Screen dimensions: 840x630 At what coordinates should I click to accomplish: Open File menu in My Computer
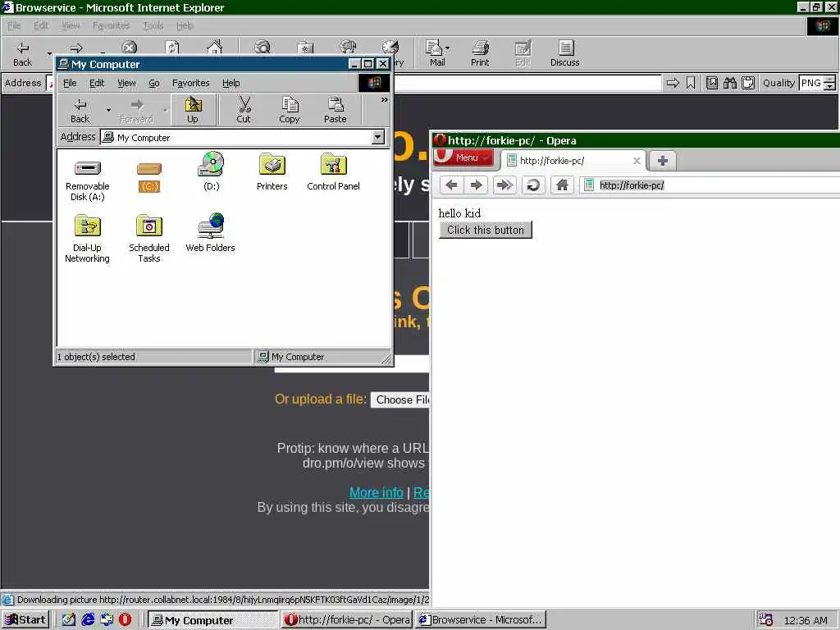tap(70, 83)
